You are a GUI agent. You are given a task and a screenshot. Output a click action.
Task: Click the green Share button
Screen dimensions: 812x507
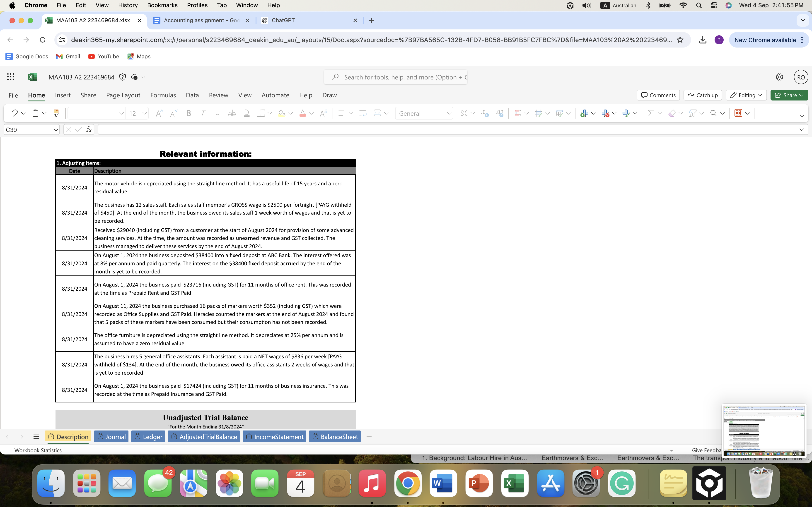pos(789,95)
